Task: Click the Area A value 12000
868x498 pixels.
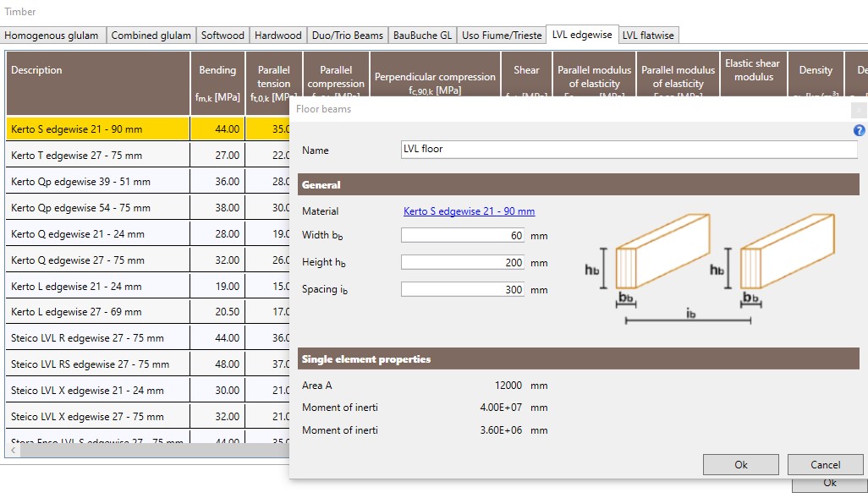Action: (508, 386)
